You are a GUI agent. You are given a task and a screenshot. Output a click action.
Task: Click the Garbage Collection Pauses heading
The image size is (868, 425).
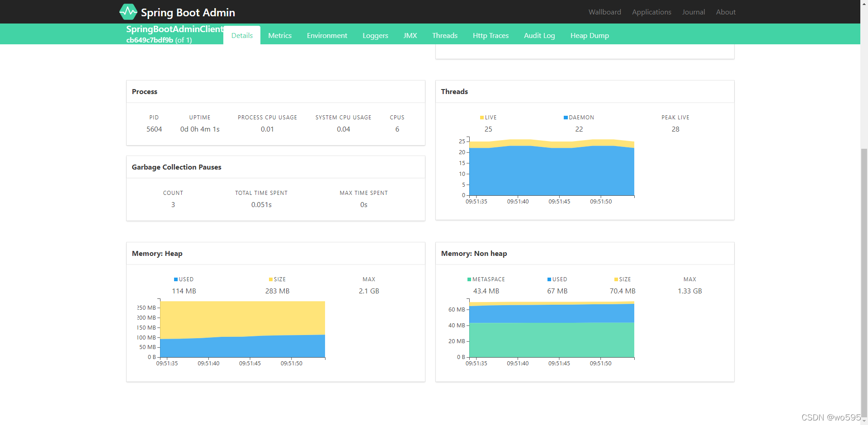pos(177,167)
